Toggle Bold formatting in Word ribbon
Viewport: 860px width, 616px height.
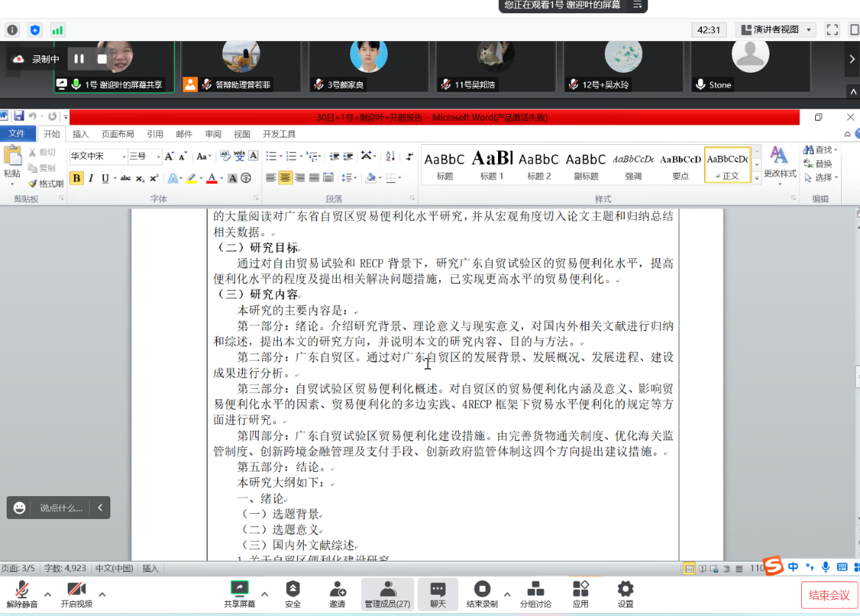(x=77, y=178)
